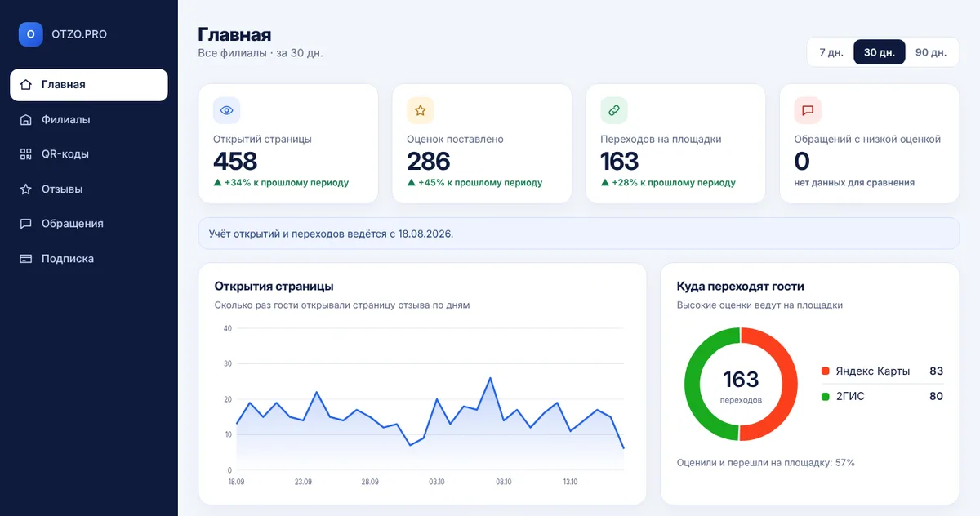Click the red Яндекс Карты legend swatch

point(825,371)
